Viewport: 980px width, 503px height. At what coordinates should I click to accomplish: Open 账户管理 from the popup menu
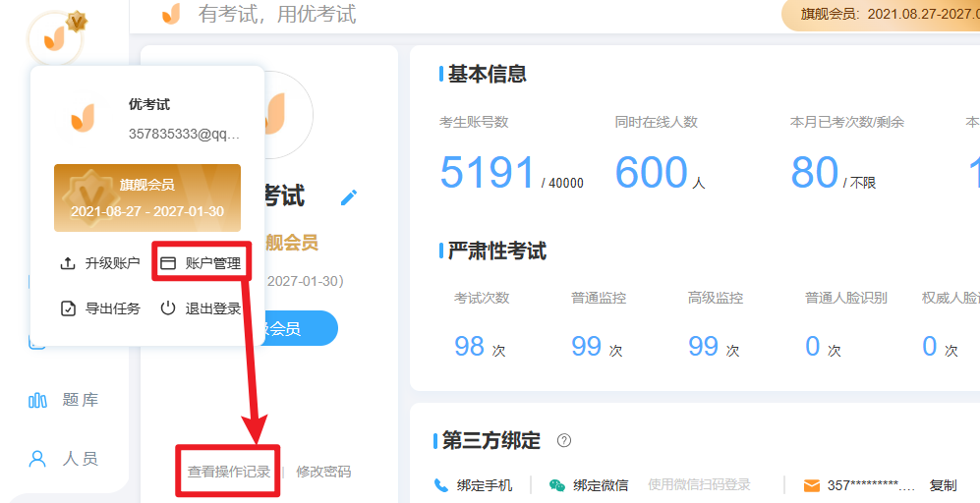202,263
